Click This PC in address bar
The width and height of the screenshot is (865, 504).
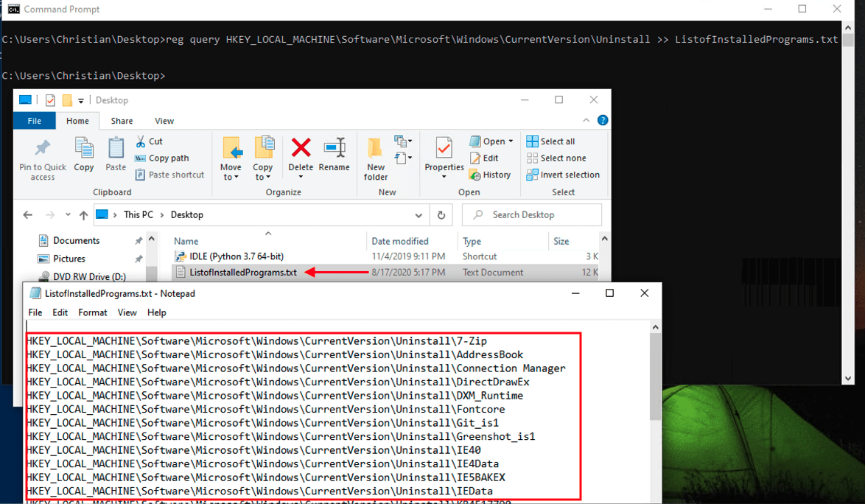(139, 215)
